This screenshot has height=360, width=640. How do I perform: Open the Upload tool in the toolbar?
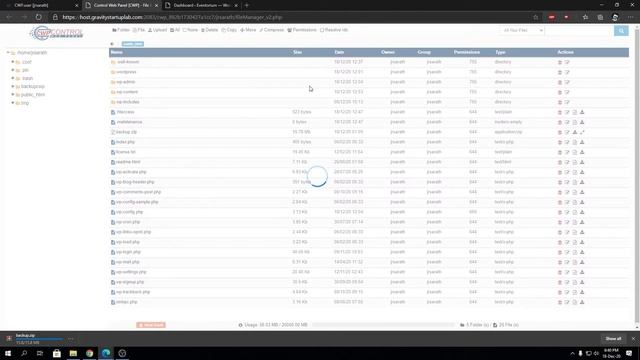pyautogui.click(x=157, y=30)
